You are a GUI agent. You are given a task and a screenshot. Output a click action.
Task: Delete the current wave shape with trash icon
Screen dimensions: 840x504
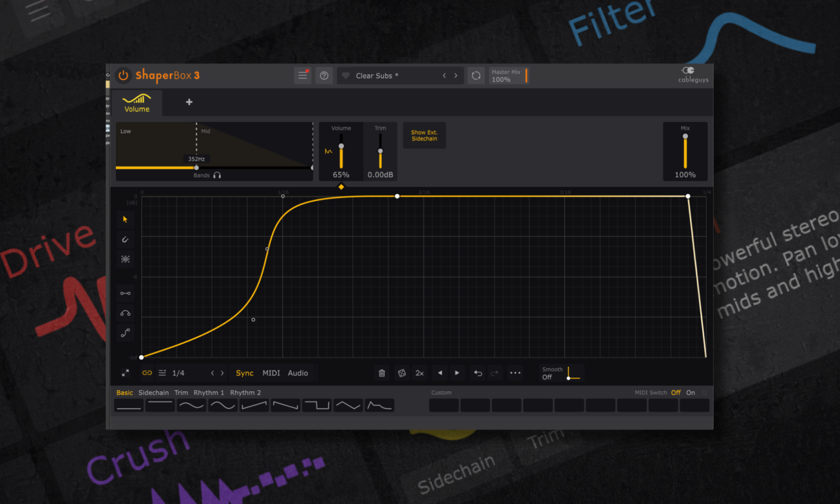click(382, 373)
